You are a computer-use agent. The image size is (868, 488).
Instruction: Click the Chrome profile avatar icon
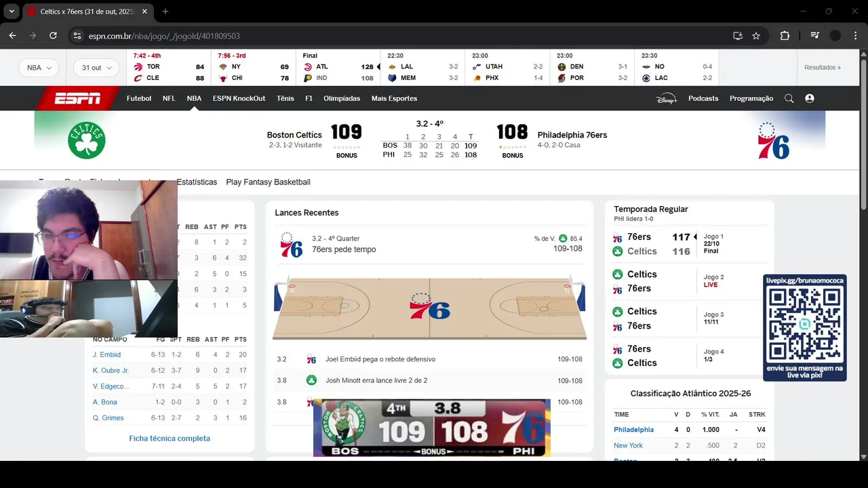pos(835,36)
